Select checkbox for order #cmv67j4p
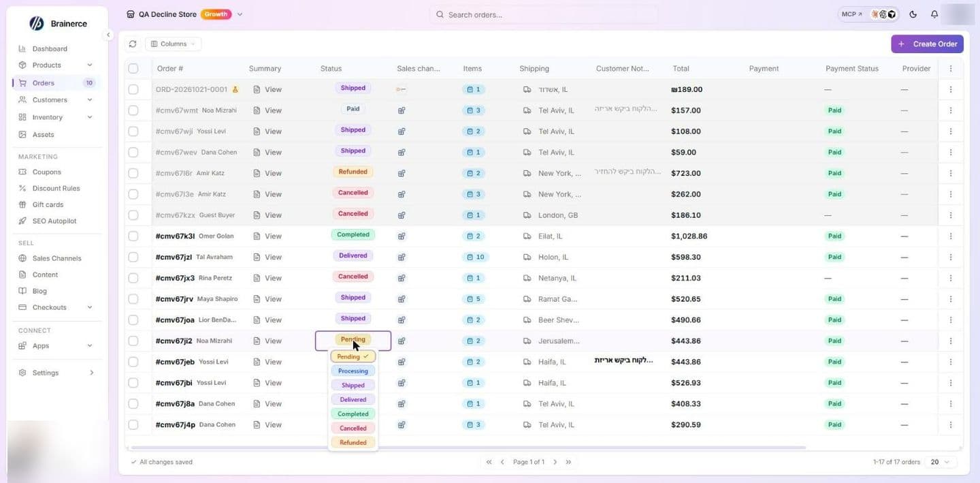980x483 pixels. (x=133, y=425)
